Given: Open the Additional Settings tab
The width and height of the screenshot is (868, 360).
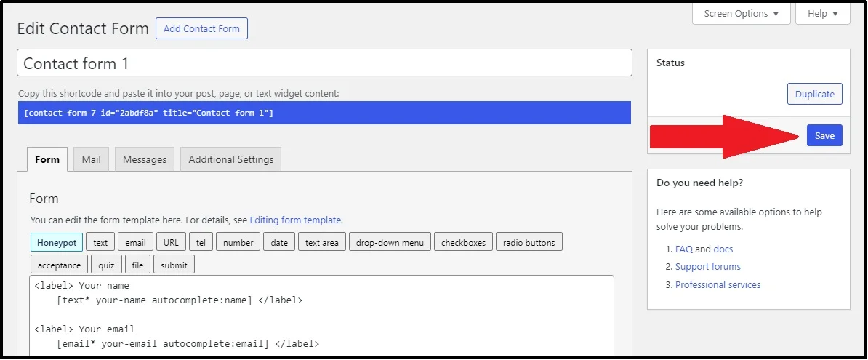Looking at the screenshot, I should [231, 159].
